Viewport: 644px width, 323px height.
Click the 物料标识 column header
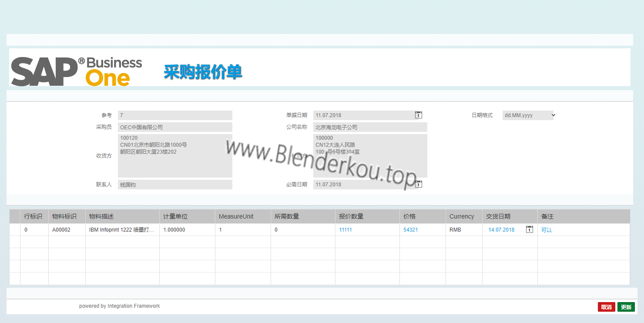(x=67, y=216)
